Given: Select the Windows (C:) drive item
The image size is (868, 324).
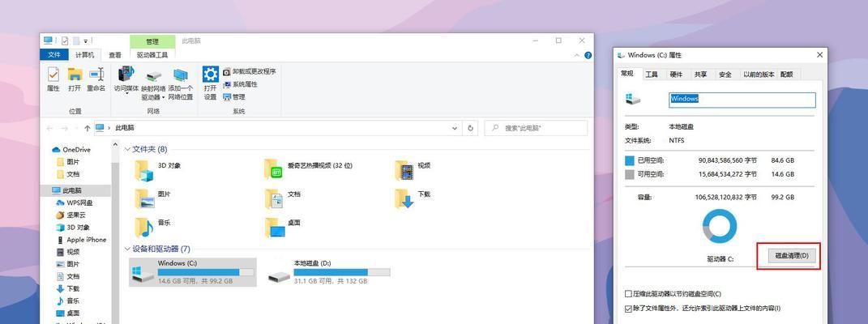Looking at the screenshot, I should pos(193,272).
